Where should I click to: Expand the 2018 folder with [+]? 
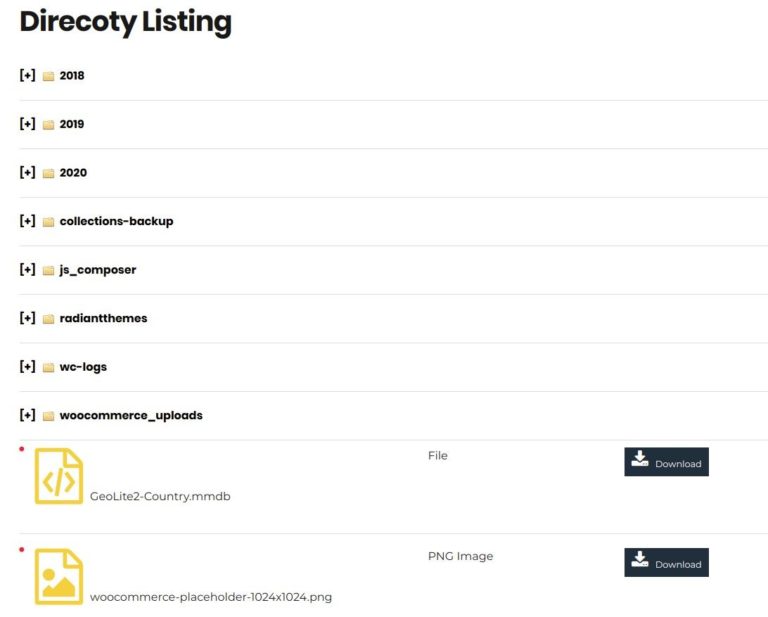27,75
